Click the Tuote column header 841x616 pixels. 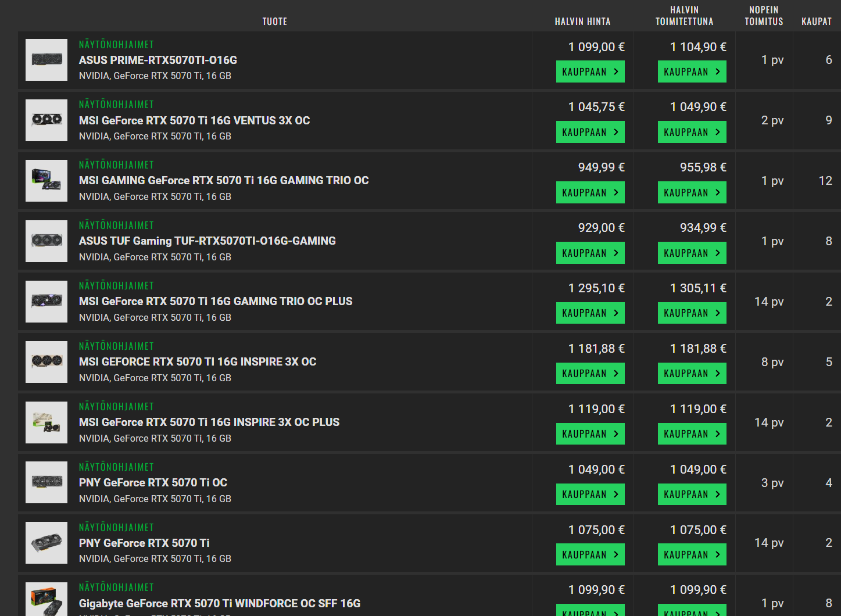tap(275, 22)
